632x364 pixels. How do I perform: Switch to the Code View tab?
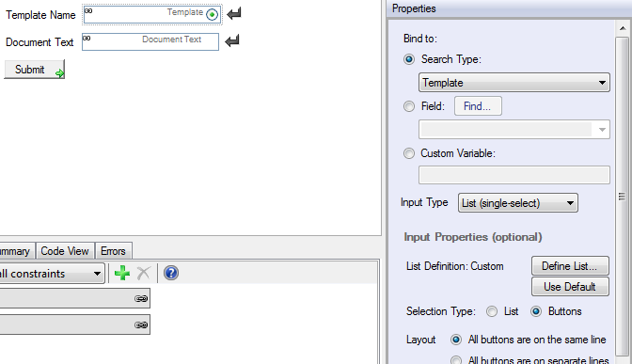65,251
